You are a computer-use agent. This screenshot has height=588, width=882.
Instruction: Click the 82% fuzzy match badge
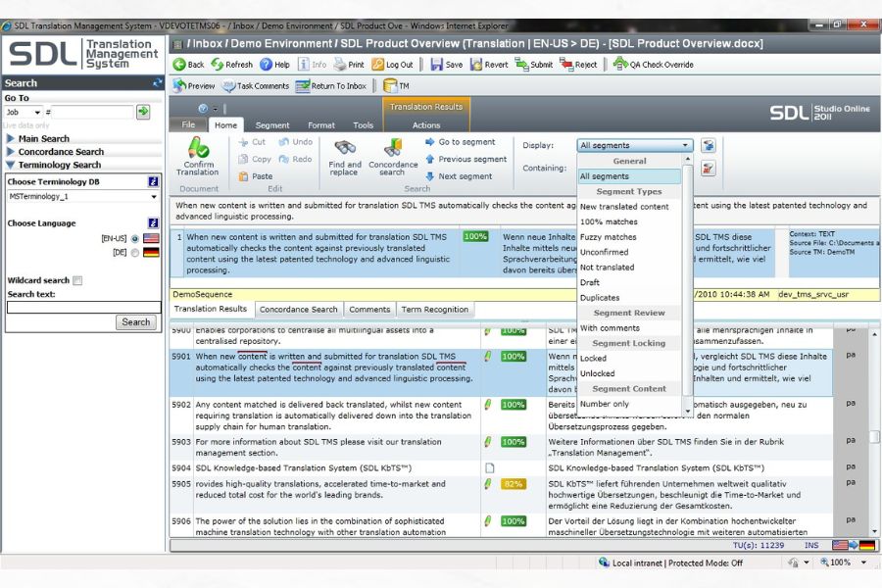pyautogui.click(x=513, y=484)
